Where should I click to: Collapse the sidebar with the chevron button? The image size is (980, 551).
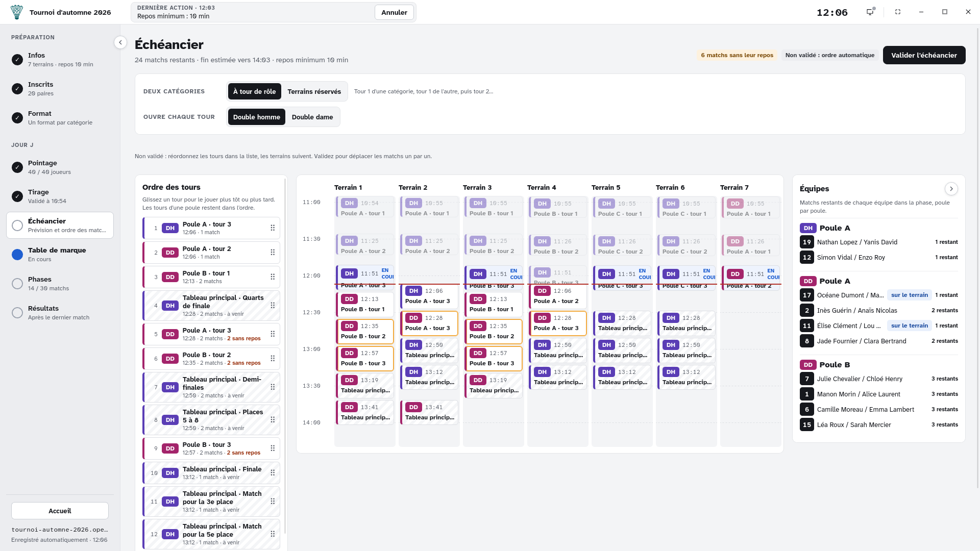(x=120, y=42)
